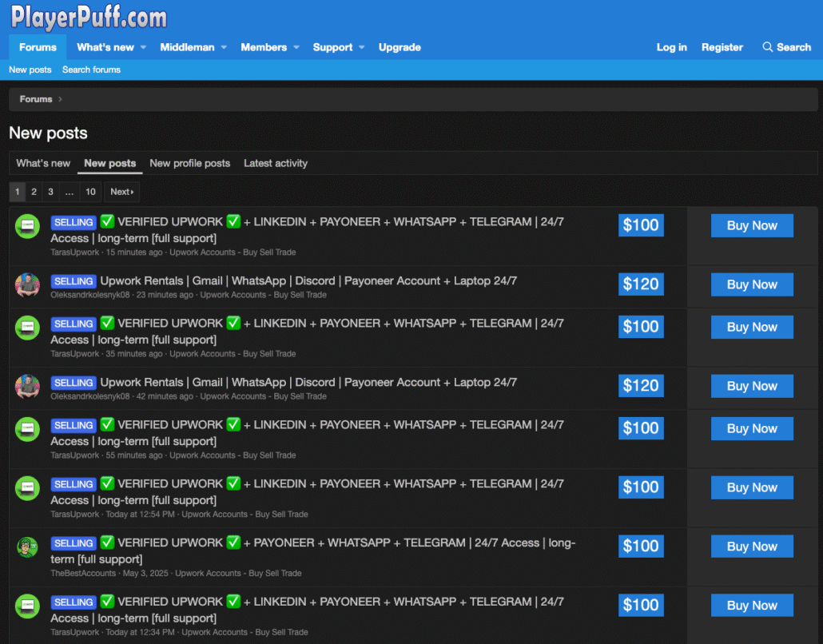The width and height of the screenshot is (823, 644).
Task: Switch to the New profile posts tab
Action: [x=189, y=163]
